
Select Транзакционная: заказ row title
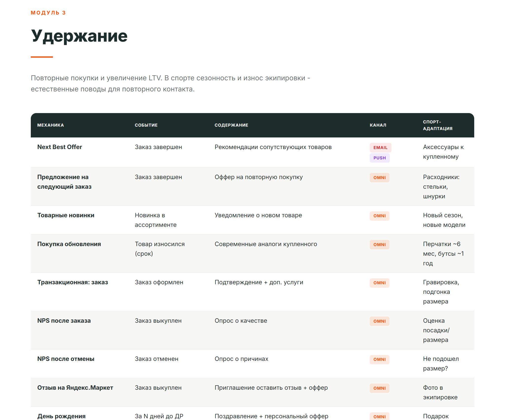73,282
